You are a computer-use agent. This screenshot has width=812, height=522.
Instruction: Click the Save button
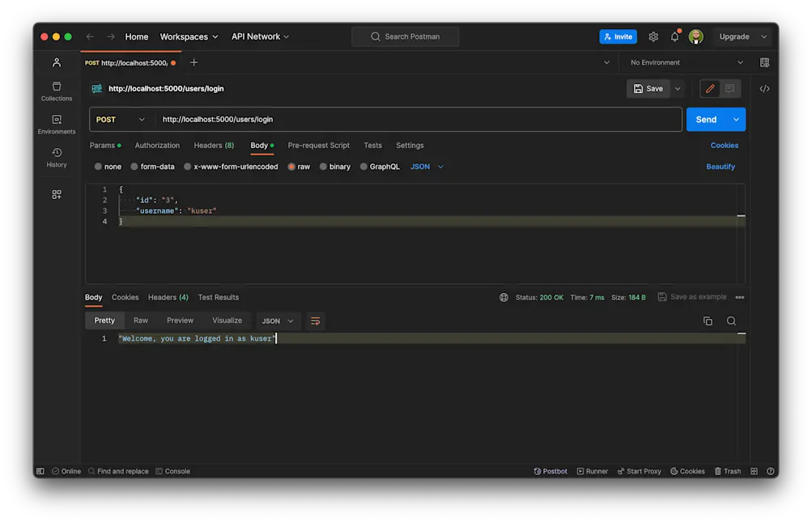pos(648,88)
